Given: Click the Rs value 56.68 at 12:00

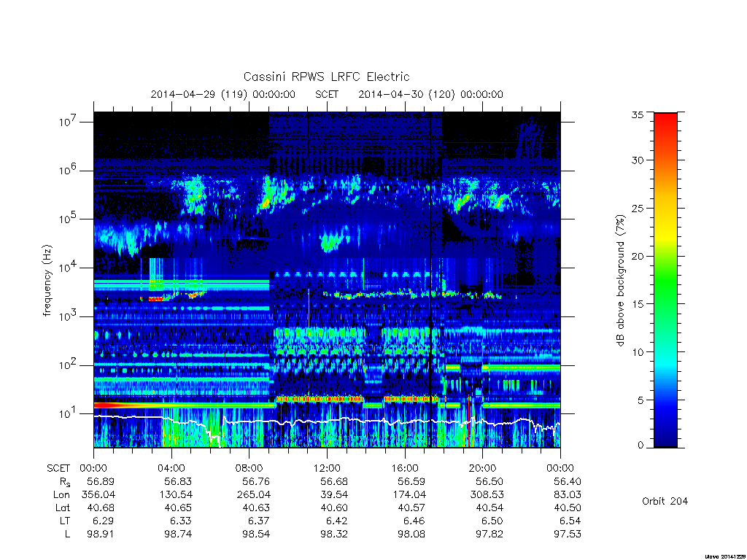Looking at the screenshot, I should click(x=334, y=481).
